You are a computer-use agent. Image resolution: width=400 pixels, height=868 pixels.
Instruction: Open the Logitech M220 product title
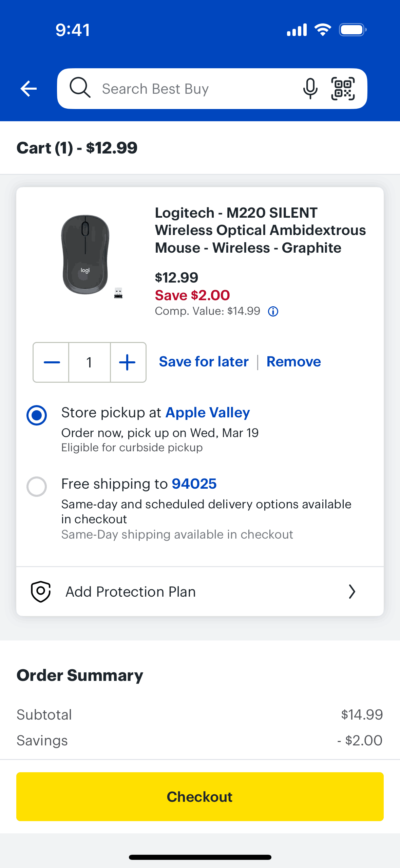(x=260, y=230)
